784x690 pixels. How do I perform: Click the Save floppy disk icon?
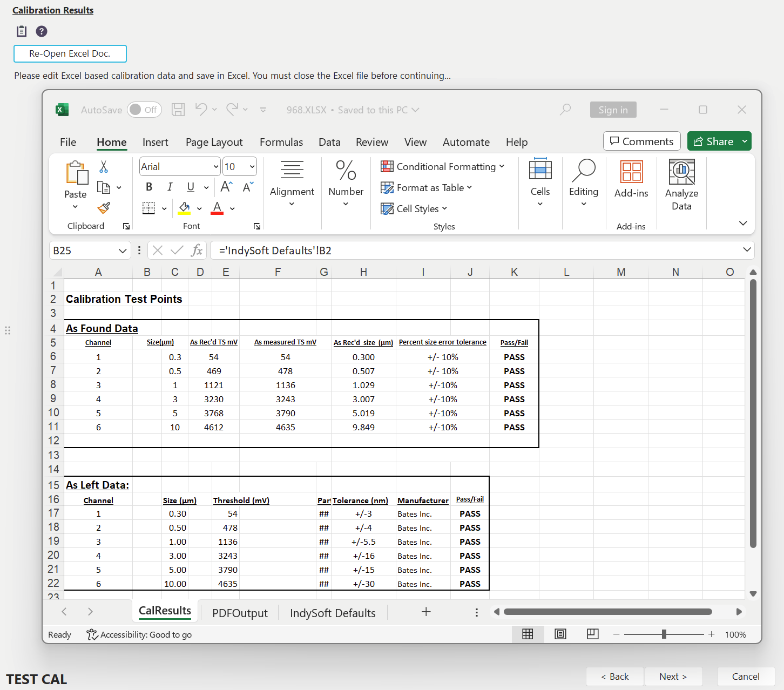tap(178, 110)
